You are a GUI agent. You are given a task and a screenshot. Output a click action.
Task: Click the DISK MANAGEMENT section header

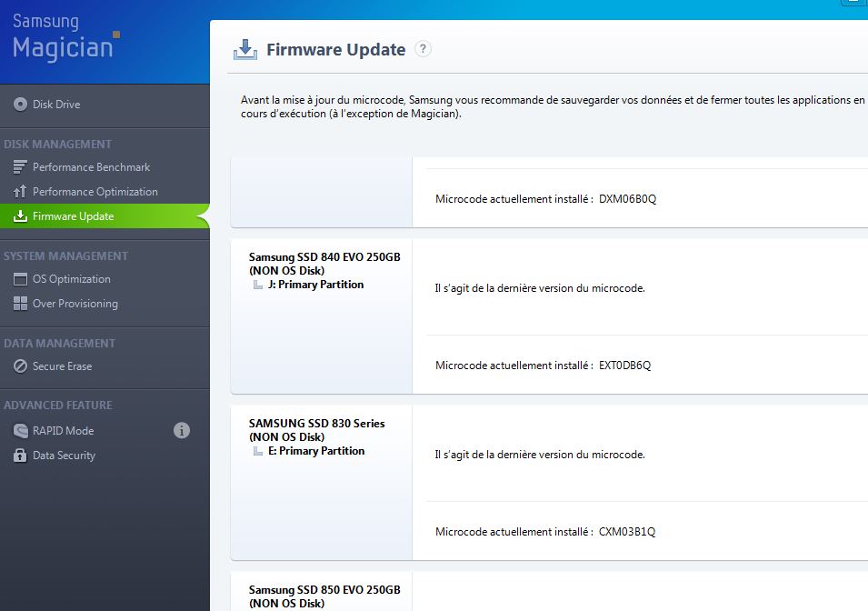pos(57,145)
